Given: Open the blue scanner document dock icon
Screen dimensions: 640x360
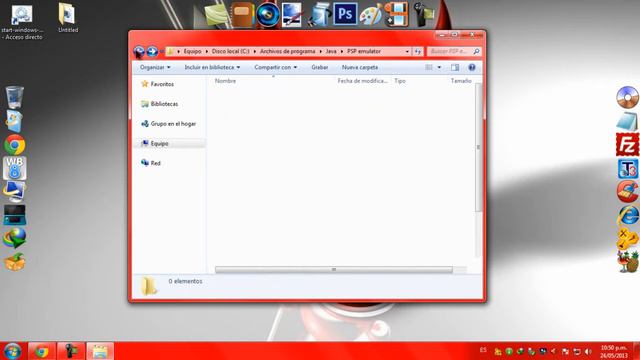Looking at the screenshot, I should (x=319, y=16).
